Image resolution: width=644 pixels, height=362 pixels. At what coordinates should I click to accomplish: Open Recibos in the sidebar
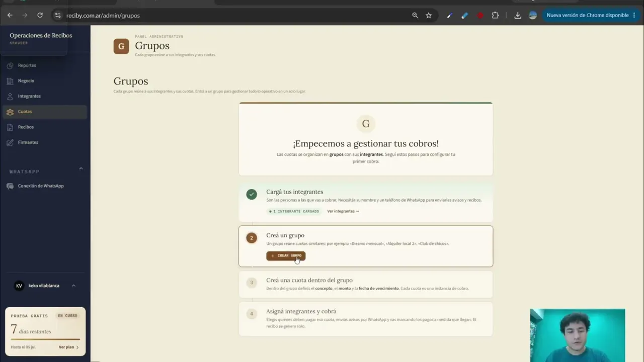[x=44, y=127]
